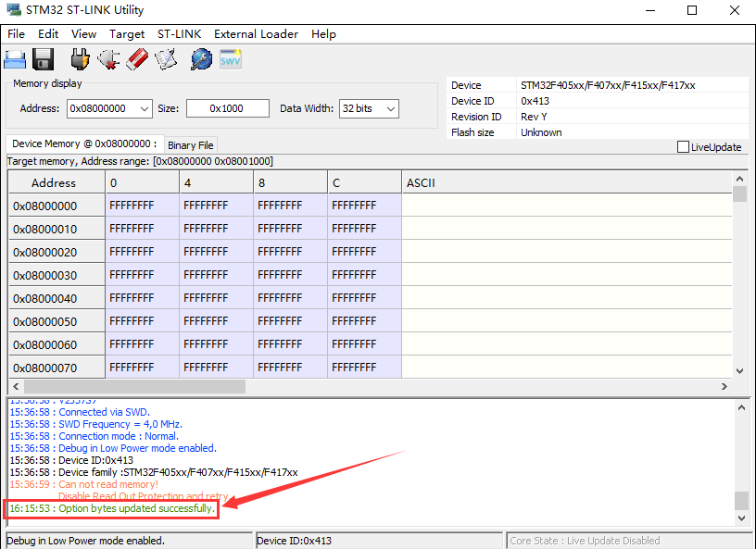Disconnect from target using red-x plug icon
Screen dimensions: 756x549
[108, 60]
